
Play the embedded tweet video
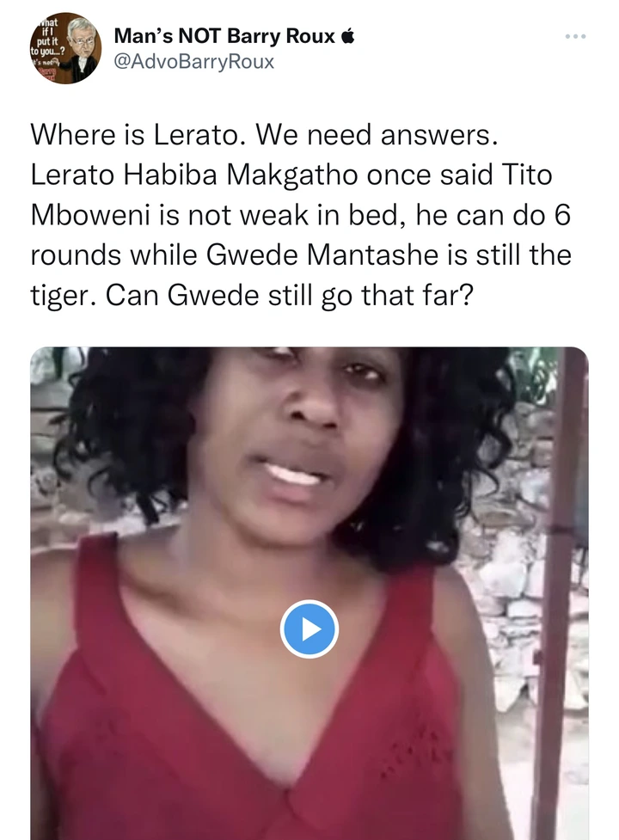309,629
